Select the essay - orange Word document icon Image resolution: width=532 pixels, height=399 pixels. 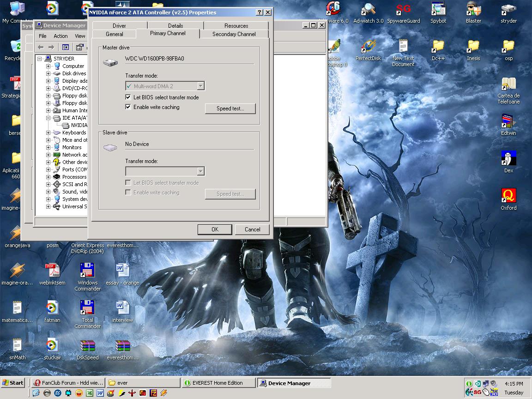(x=122, y=274)
